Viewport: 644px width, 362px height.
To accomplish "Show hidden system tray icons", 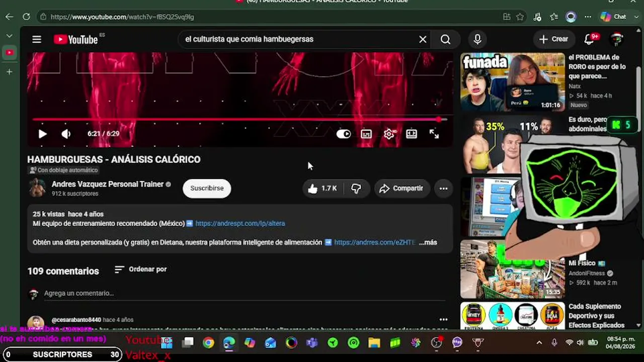I will point(539,343).
